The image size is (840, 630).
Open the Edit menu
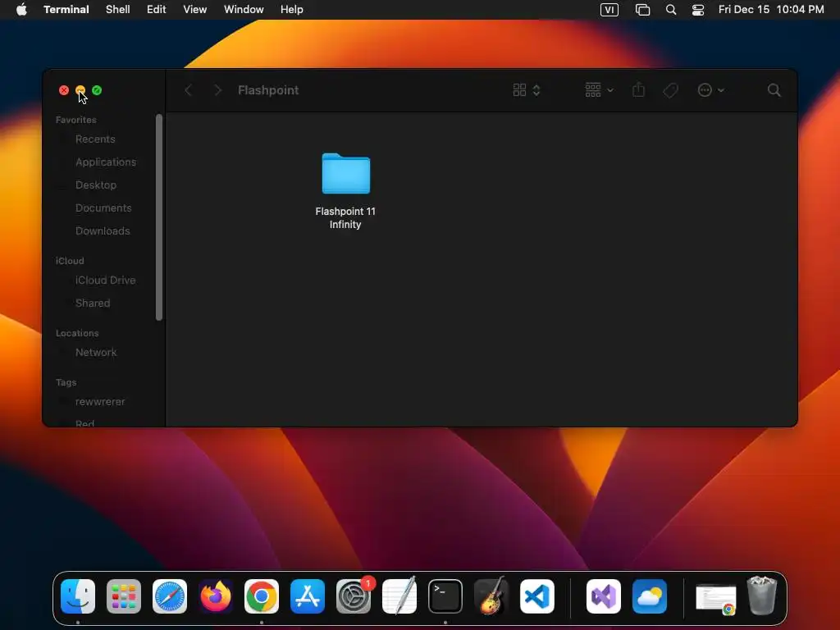(x=157, y=9)
